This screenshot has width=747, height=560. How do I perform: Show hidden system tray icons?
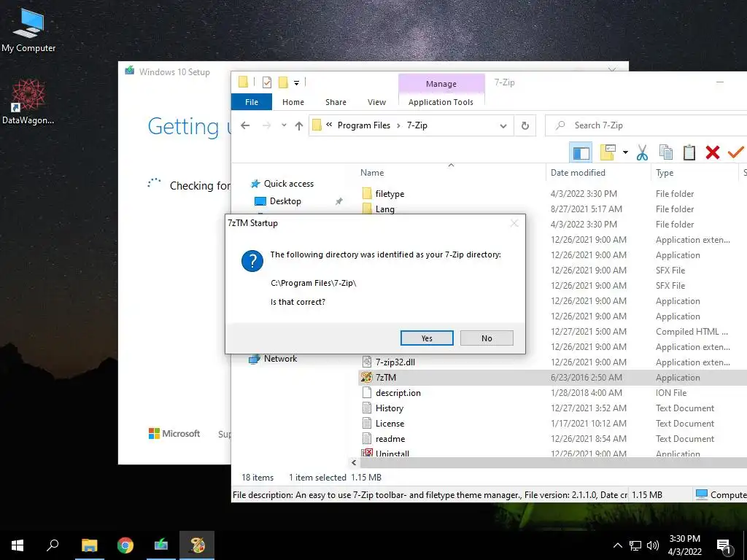coord(617,545)
